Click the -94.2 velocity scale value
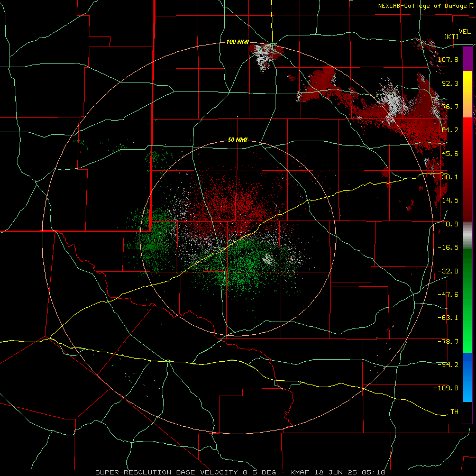Viewport: 476px width, 476px height. (448, 365)
